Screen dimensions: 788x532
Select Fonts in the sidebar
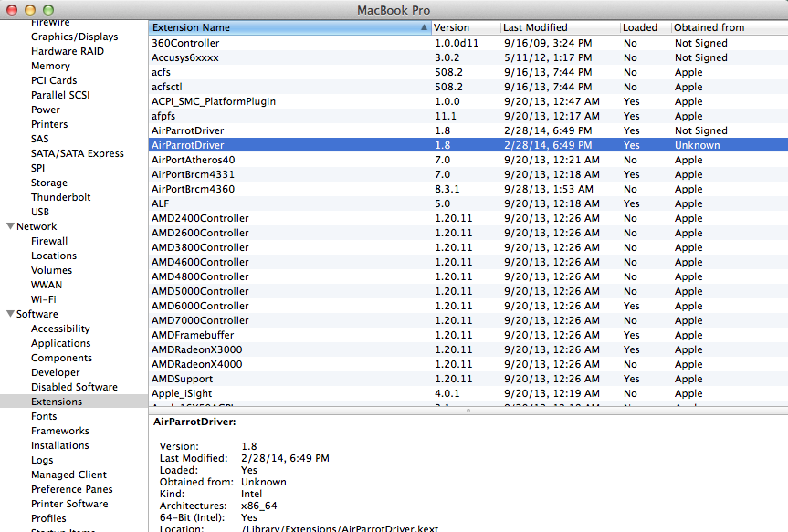[x=44, y=415]
